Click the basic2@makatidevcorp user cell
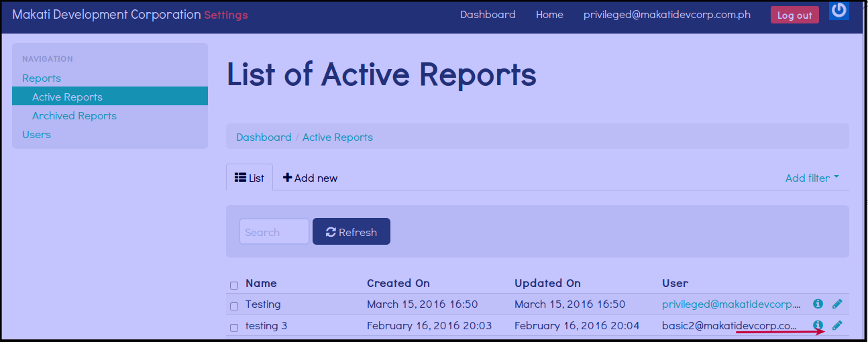This screenshot has height=342, width=868. tap(730, 325)
